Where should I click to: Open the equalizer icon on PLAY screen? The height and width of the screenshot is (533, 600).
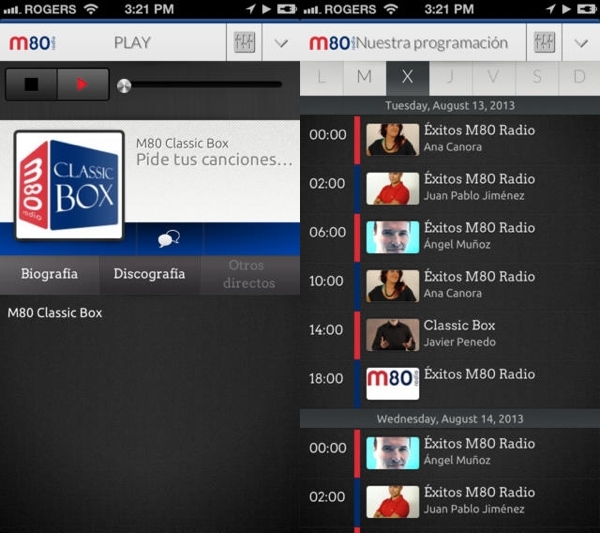(x=244, y=42)
